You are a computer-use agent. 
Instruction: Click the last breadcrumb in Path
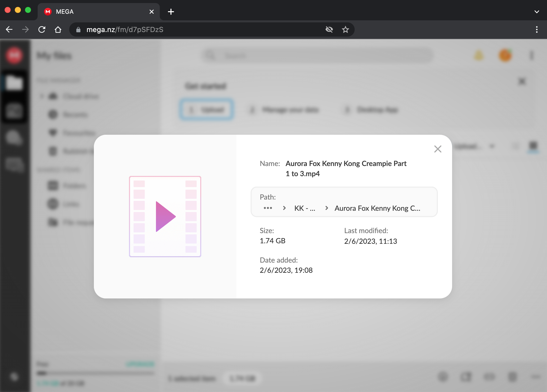pos(377,208)
